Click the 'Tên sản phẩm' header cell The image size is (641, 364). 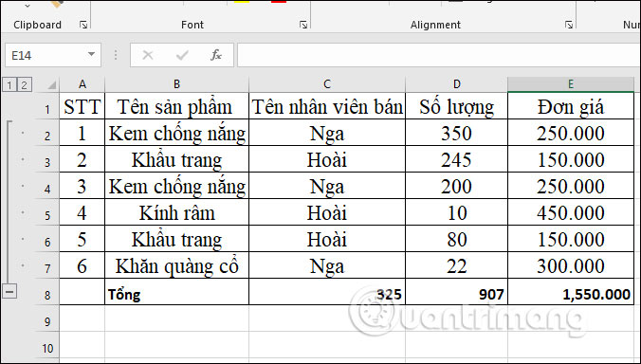tap(176, 106)
